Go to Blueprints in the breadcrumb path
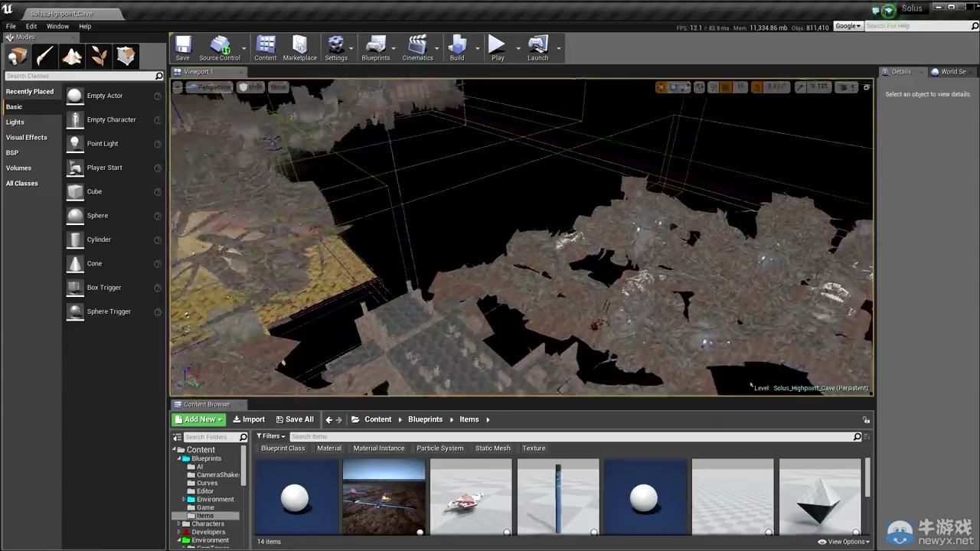This screenshot has height=551, width=980. click(x=426, y=419)
